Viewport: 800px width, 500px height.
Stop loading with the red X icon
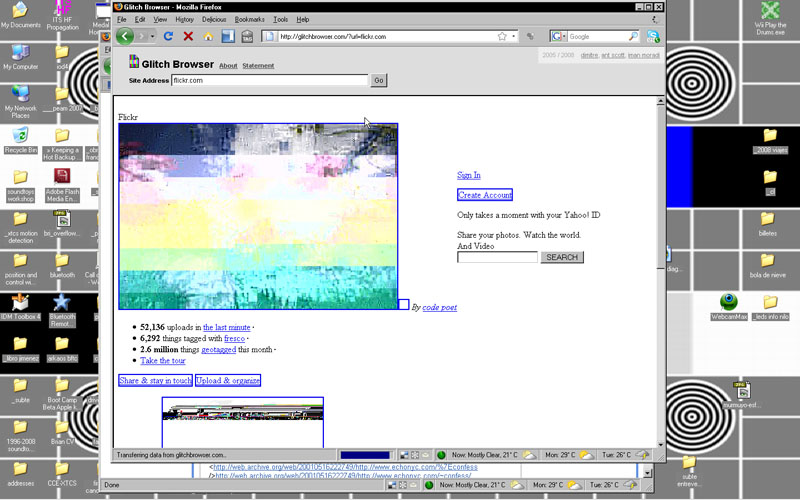click(x=188, y=36)
